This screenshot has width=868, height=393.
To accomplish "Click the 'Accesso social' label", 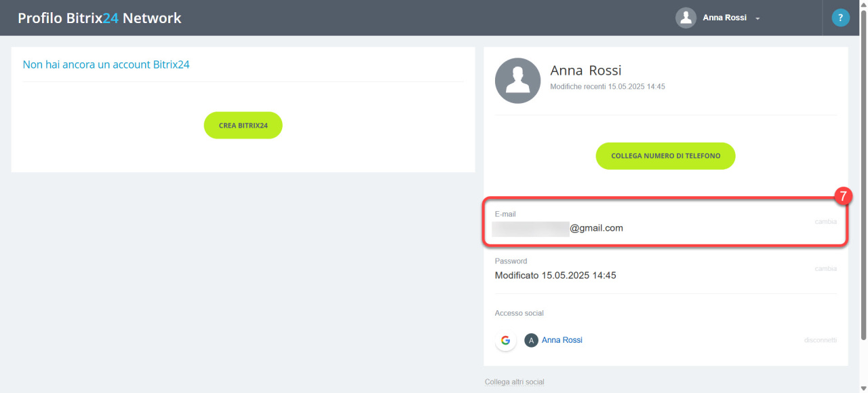I will [519, 314].
